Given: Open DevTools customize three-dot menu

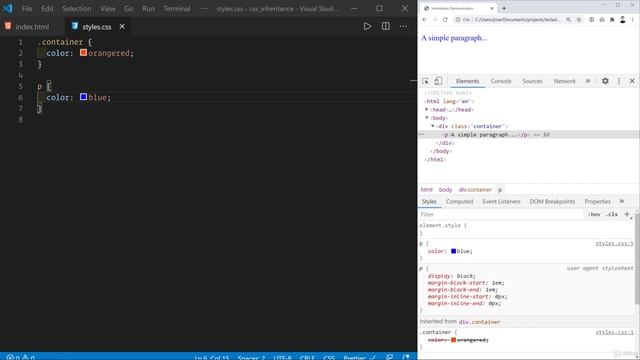Looking at the screenshot, I should click(619, 81).
